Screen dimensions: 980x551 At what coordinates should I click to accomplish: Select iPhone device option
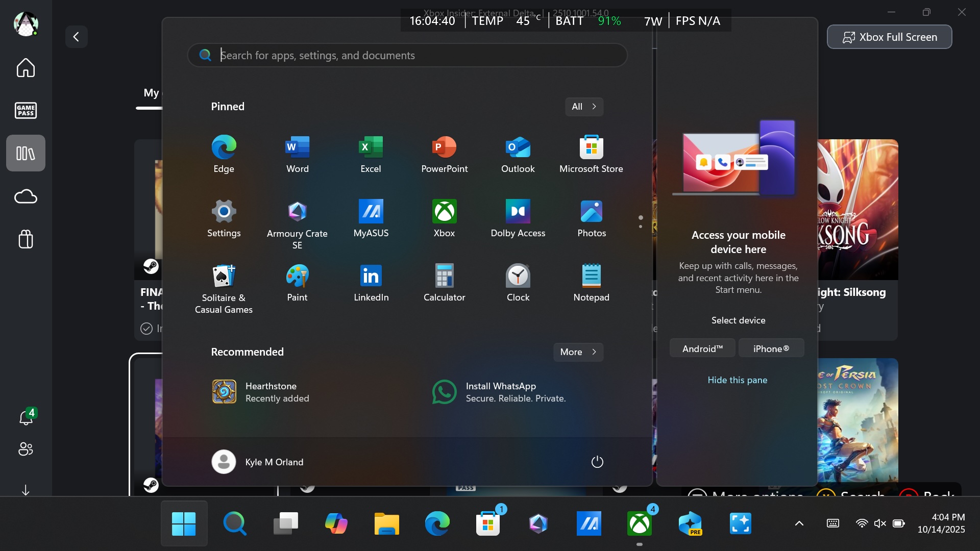771,348
